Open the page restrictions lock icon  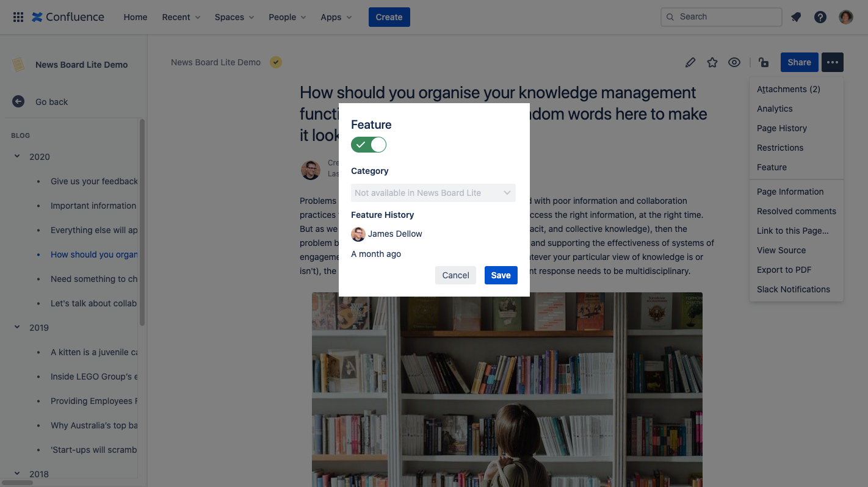tap(764, 62)
